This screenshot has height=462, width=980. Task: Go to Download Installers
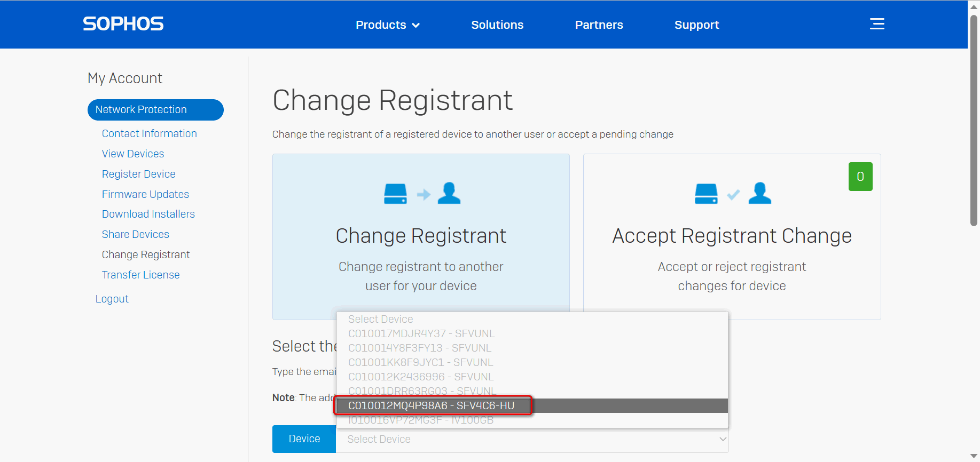(x=148, y=214)
